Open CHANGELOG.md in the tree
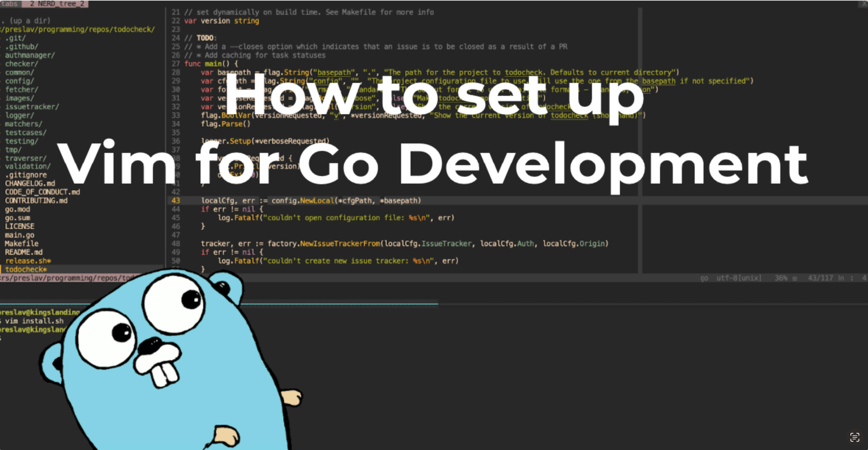This screenshot has height=450, width=868. (30, 184)
